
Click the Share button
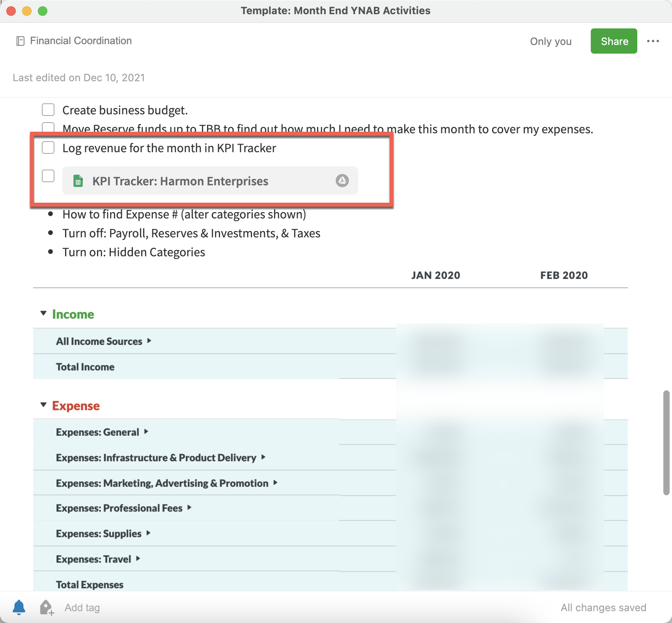click(x=614, y=41)
